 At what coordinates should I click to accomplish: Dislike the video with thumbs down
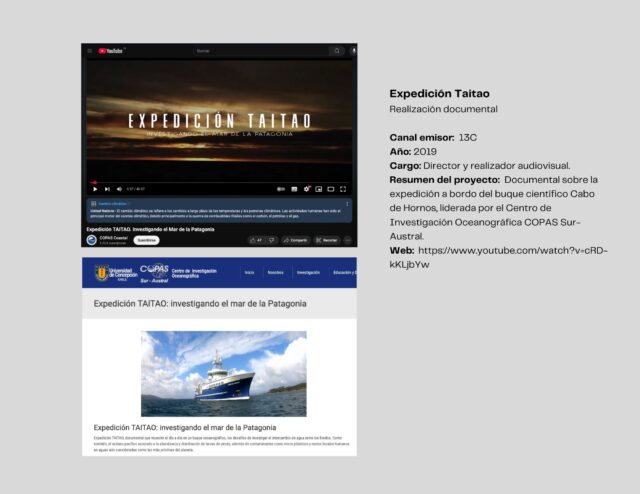[271, 240]
